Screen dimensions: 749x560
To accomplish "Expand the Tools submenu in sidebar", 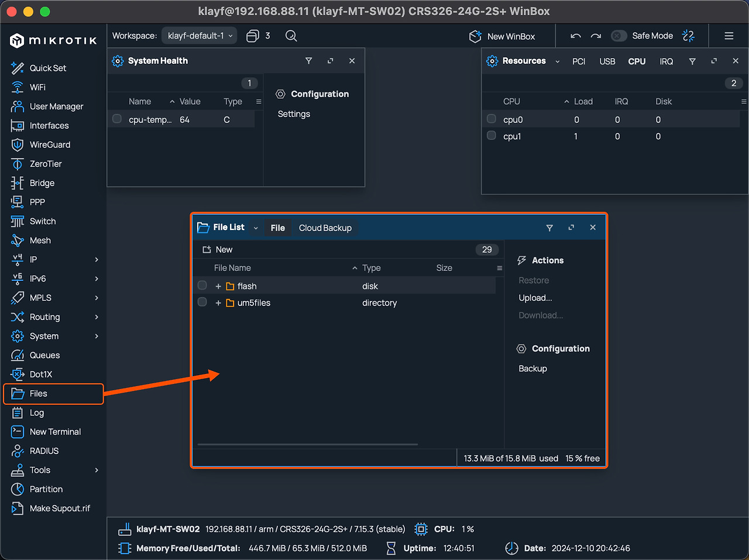I will click(97, 470).
